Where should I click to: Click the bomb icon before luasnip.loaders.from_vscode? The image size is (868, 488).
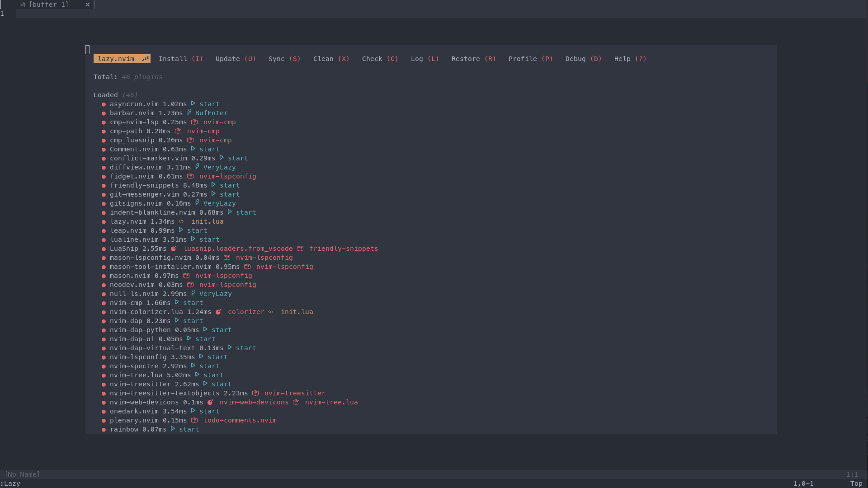174,249
